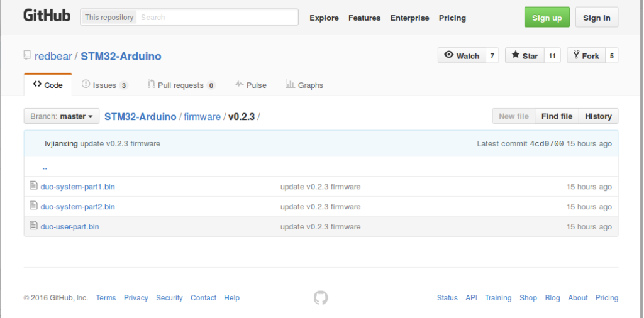Click file icon next to duo-user-part.bin
The width and height of the screenshot is (644, 318).
tap(34, 226)
